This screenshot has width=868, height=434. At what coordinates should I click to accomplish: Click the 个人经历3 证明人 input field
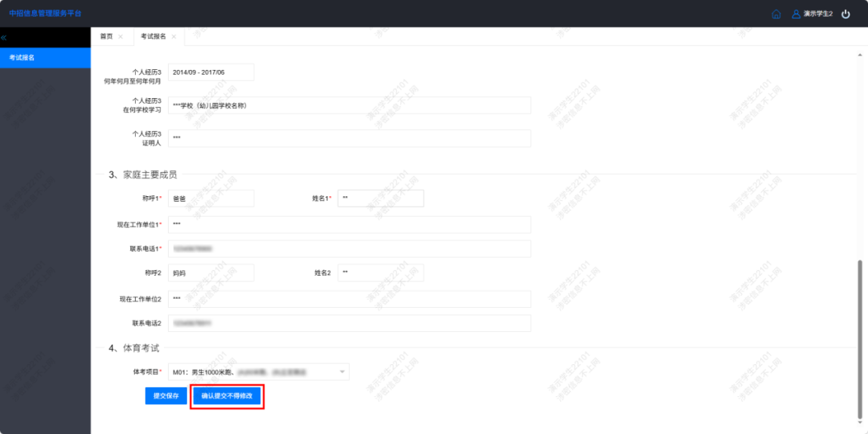coord(349,138)
